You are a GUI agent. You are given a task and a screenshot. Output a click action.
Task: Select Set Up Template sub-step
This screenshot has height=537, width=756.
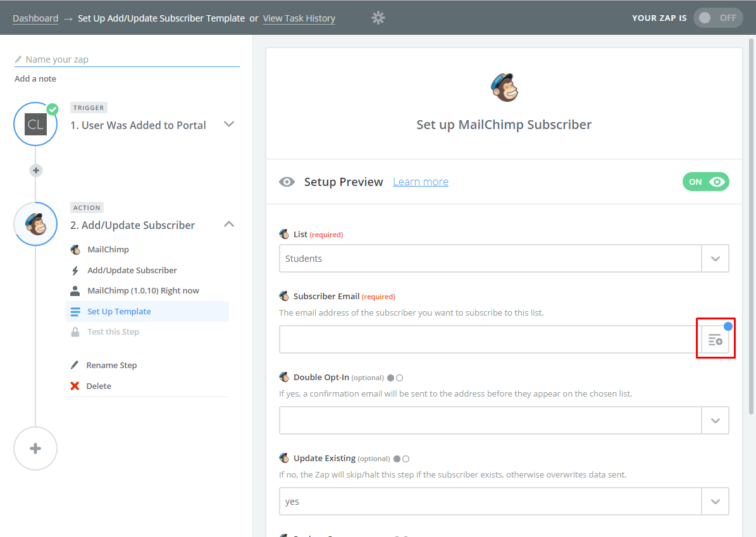click(x=147, y=311)
